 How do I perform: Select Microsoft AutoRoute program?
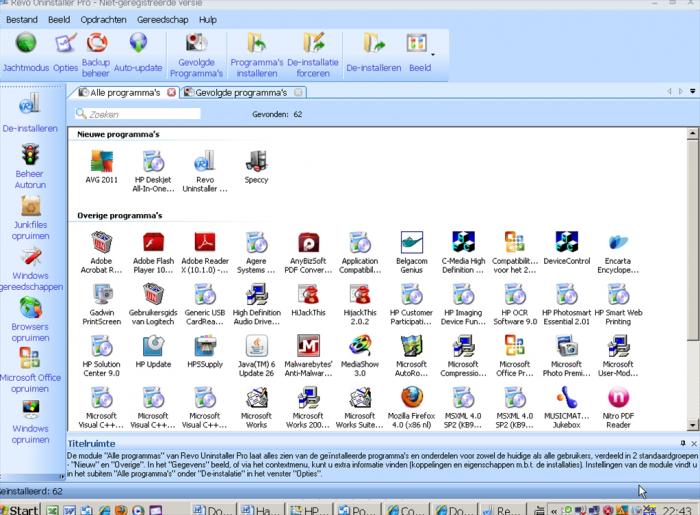click(411, 356)
